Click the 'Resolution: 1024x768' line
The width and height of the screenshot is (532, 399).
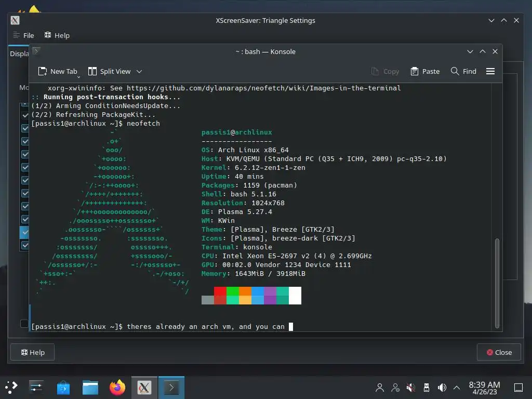(x=243, y=203)
